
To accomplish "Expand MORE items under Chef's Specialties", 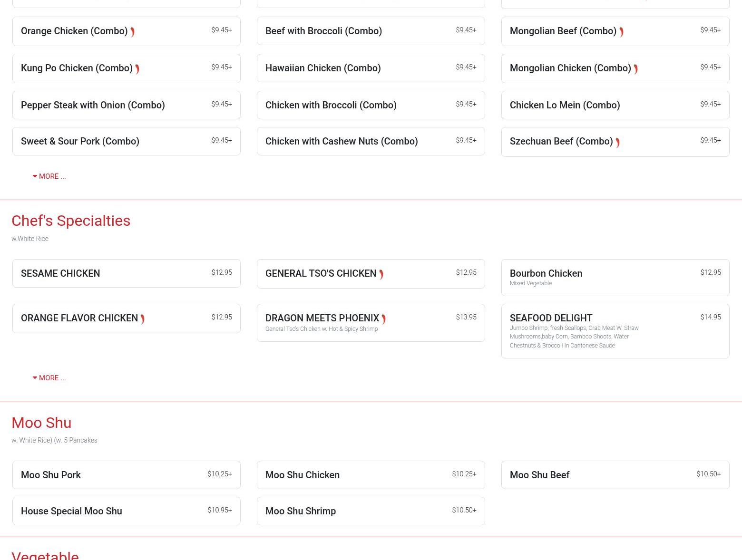I will (x=49, y=378).
